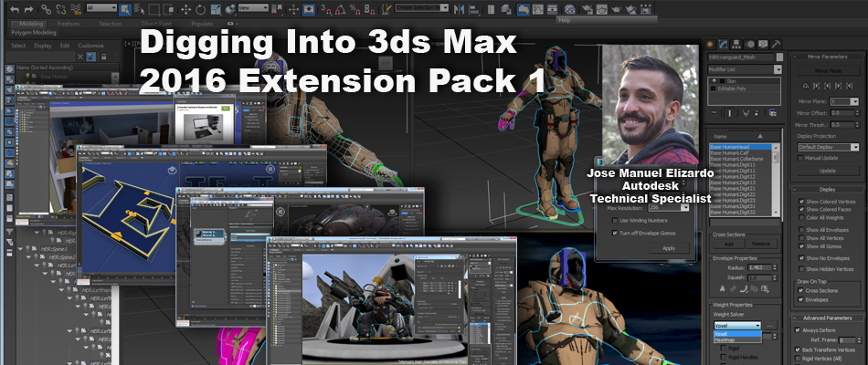This screenshot has width=868, height=365.
Task: Open Scene Explorer Customize menu
Action: [90, 46]
